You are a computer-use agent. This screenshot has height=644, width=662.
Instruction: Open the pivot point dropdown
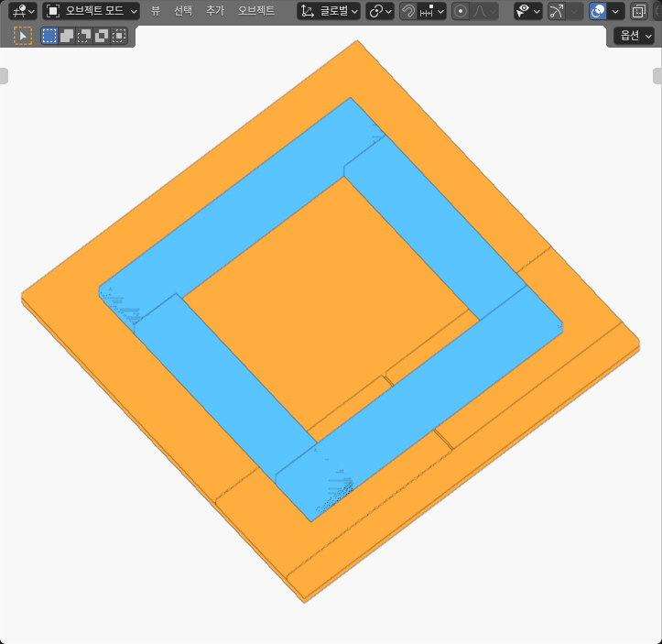click(x=380, y=11)
